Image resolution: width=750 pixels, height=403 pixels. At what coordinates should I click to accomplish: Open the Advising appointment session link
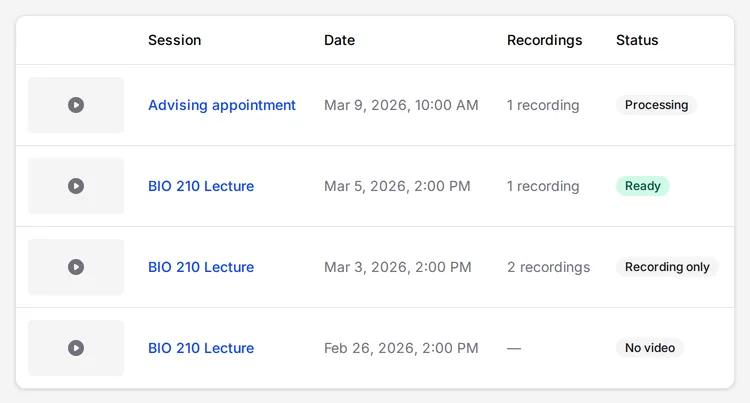point(222,105)
